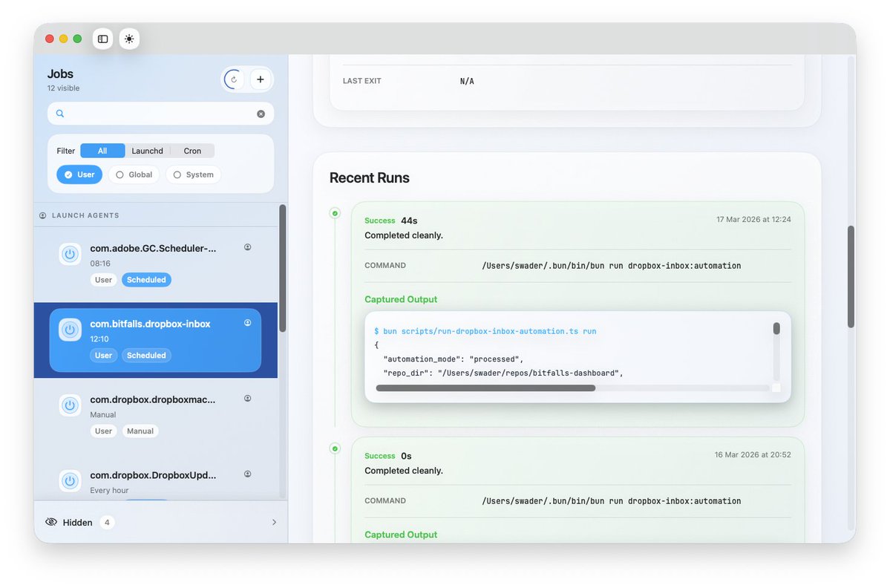The height and width of the screenshot is (588, 890).
Task: Click timestamp 17 Mar 2026 at 12:24
Action: [753, 220]
